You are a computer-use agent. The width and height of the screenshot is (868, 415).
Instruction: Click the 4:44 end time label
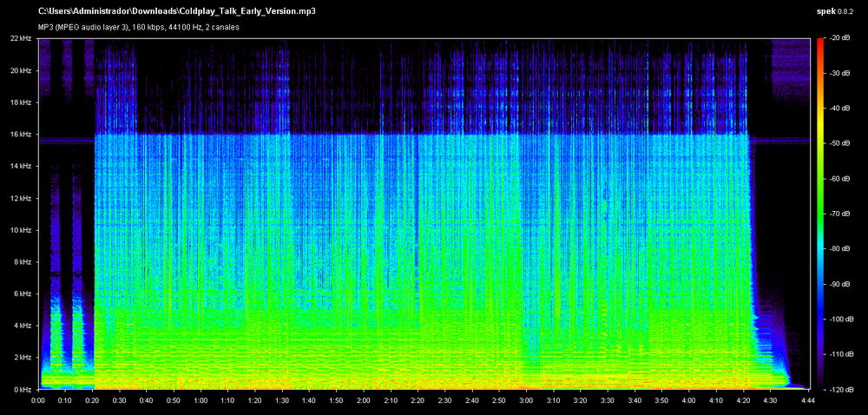[810, 399]
